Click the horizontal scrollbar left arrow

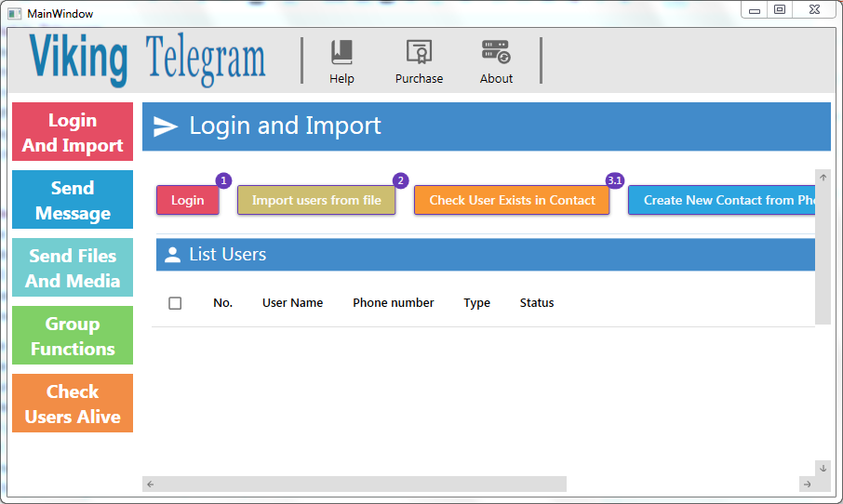point(151,484)
